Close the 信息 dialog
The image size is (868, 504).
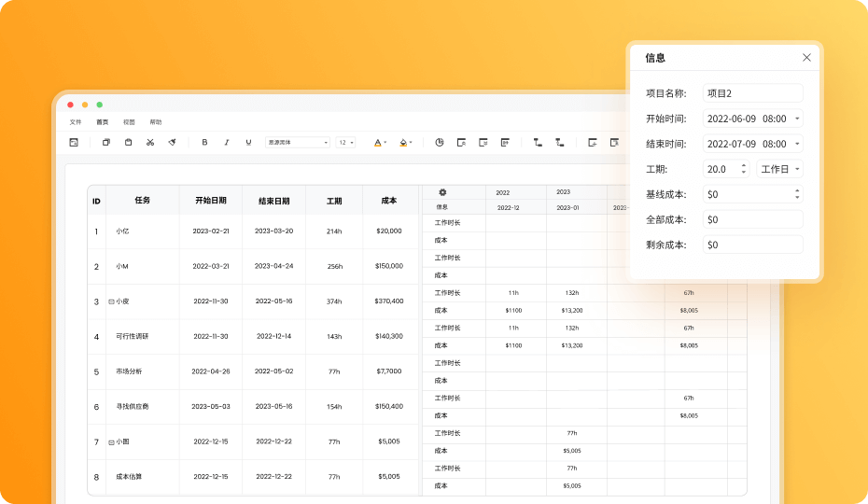point(806,58)
